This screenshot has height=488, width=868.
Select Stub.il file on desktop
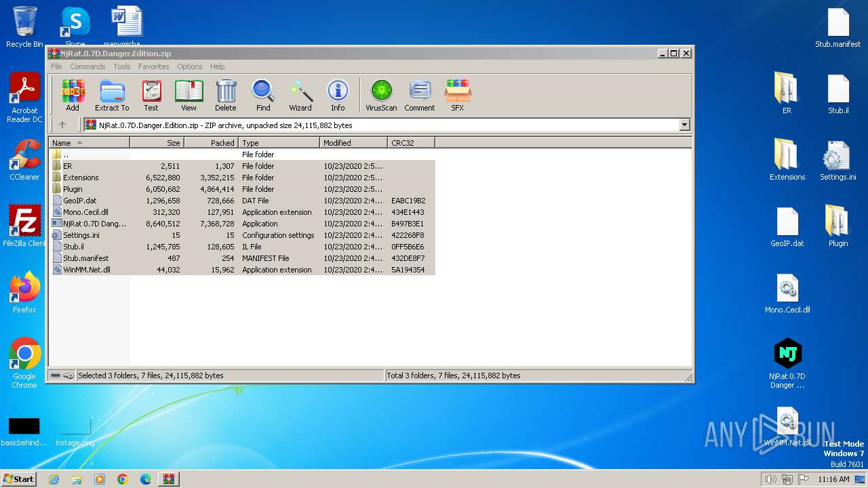pyautogui.click(x=838, y=94)
